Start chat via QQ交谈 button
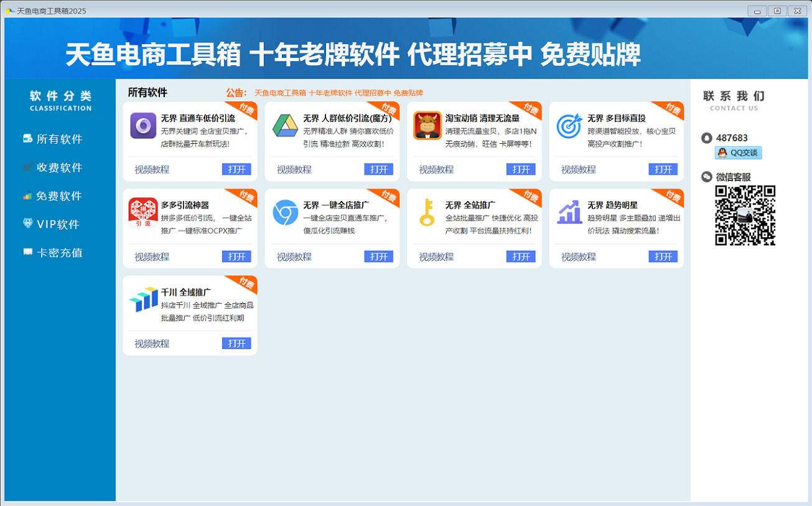The width and height of the screenshot is (812, 506). pos(739,152)
